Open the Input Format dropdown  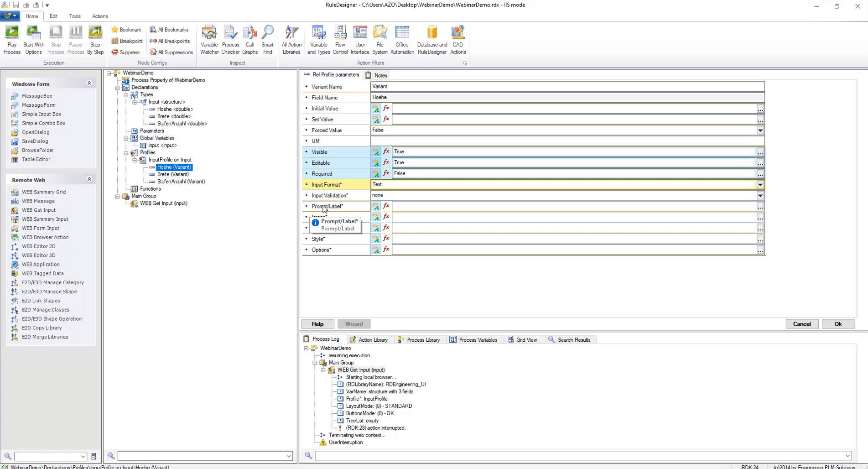click(x=759, y=184)
